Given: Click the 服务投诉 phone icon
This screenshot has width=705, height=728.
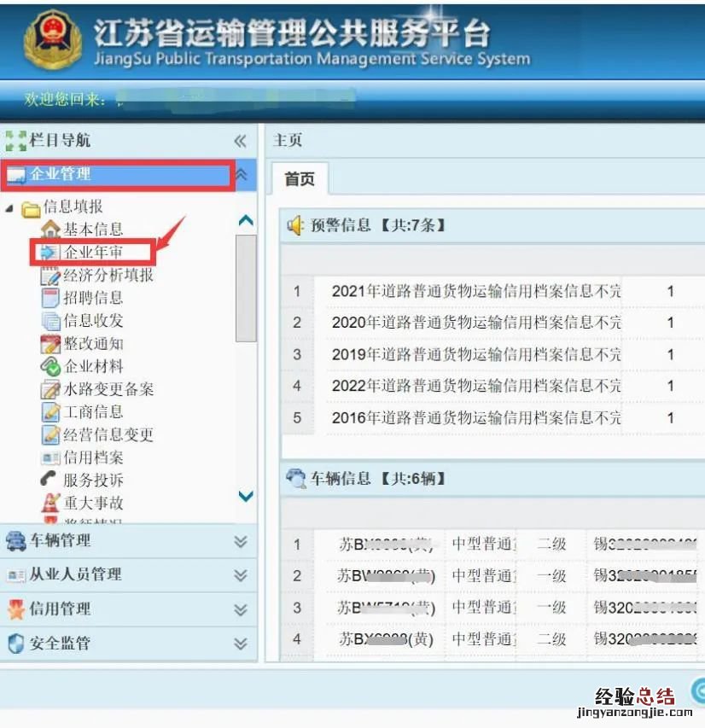Looking at the screenshot, I should pos(49,479).
